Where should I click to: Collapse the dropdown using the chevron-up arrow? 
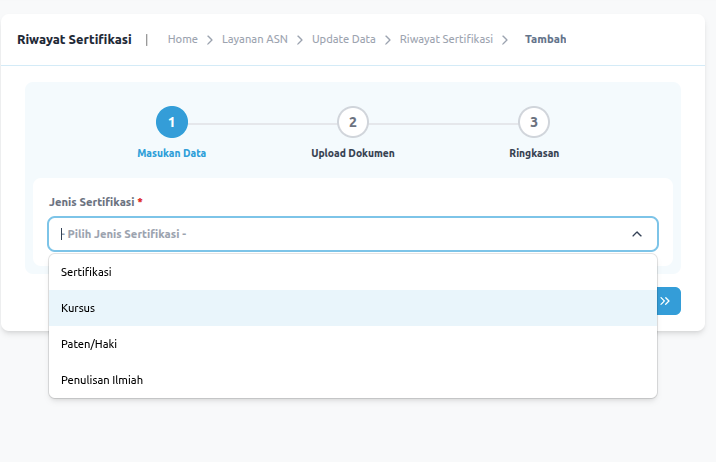(x=637, y=234)
